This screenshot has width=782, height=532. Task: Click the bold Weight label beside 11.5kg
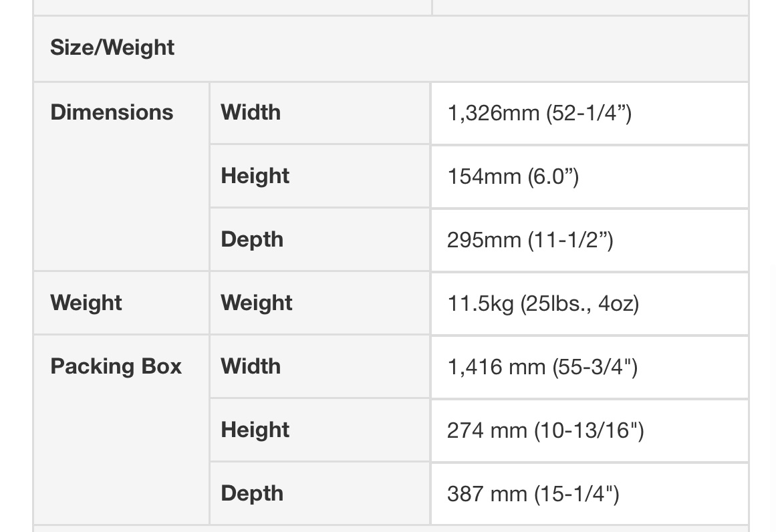click(257, 303)
